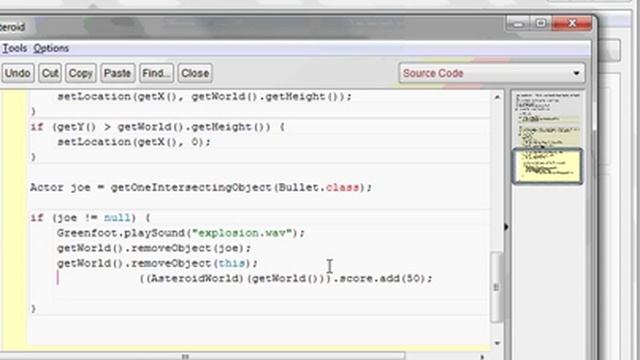Click "Greenfoot.playSound" in the code

click(x=121, y=233)
